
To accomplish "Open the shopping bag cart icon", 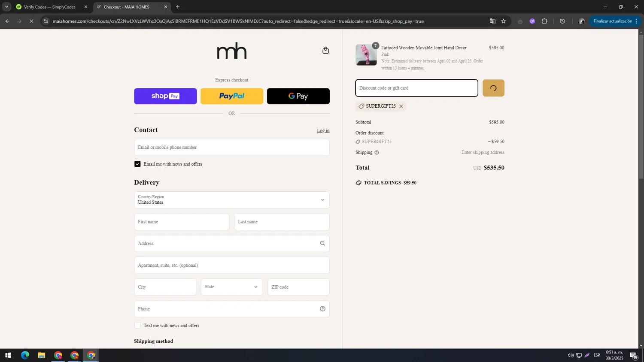I will tap(325, 51).
